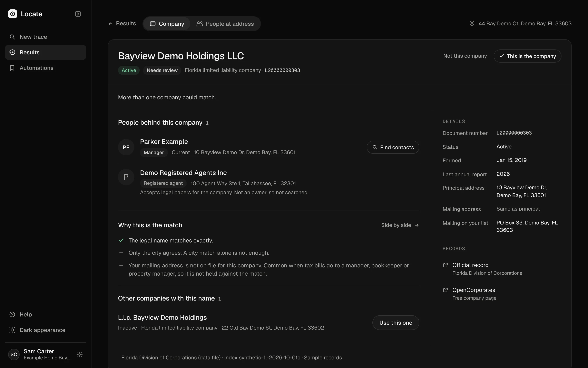Open New trace from the sidebar
This screenshot has height=368, width=588.
pos(46,37)
